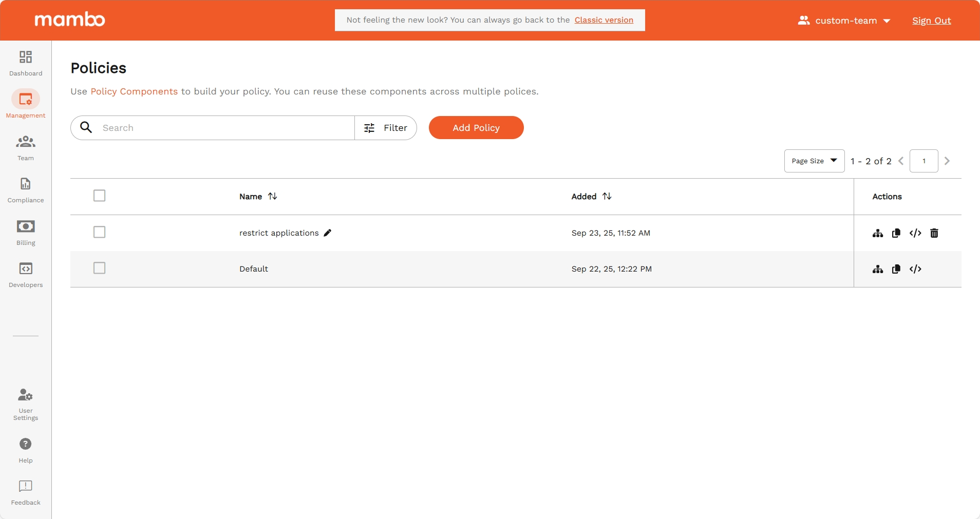Viewport: 980px width, 519px height.
Task: Check the restrict applications row checkbox
Action: point(100,232)
